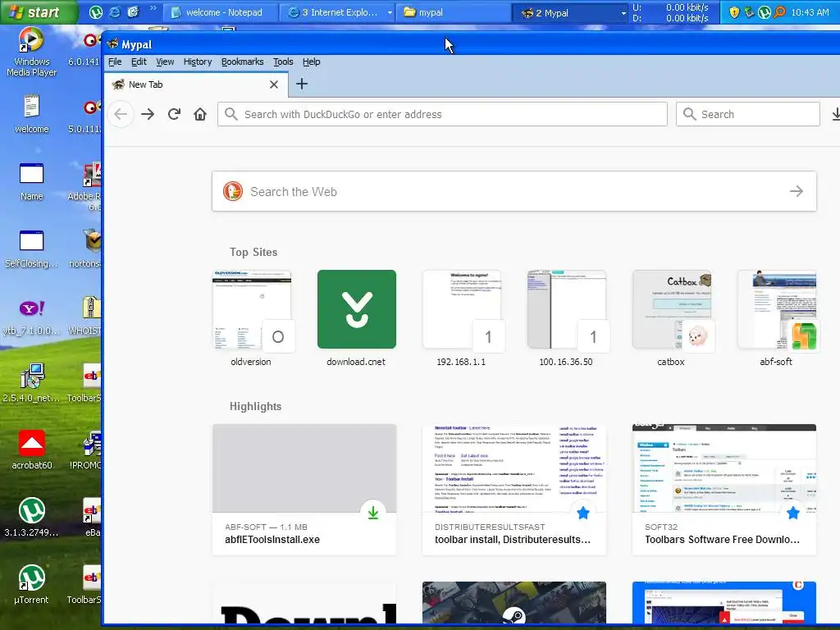Viewport: 840px width, 630px height.
Task: Click bookmark star on Distributeresultsfast card
Action: click(x=583, y=513)
